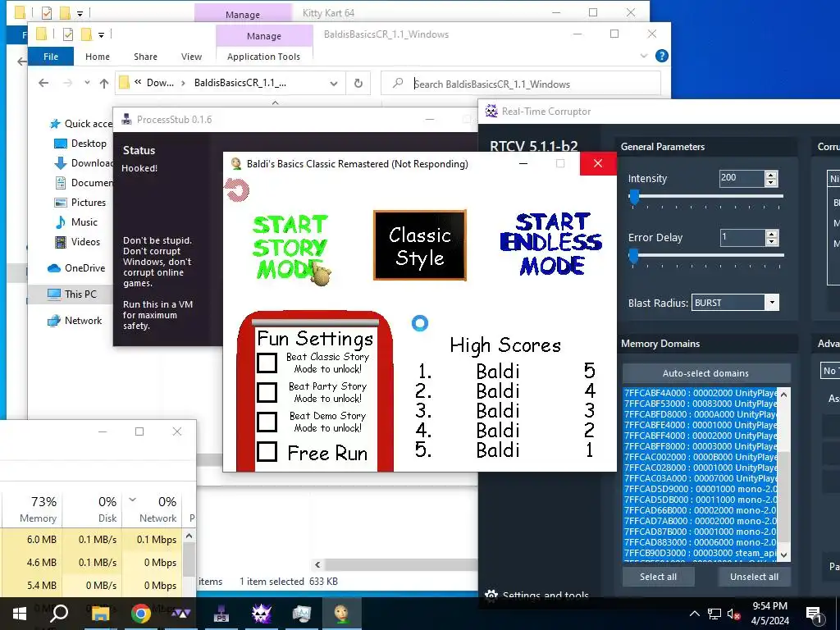The height and width of the screenshot is (630, 840).
Task: Open the Application Tools ribbon tab
Action: pos(263,57)
